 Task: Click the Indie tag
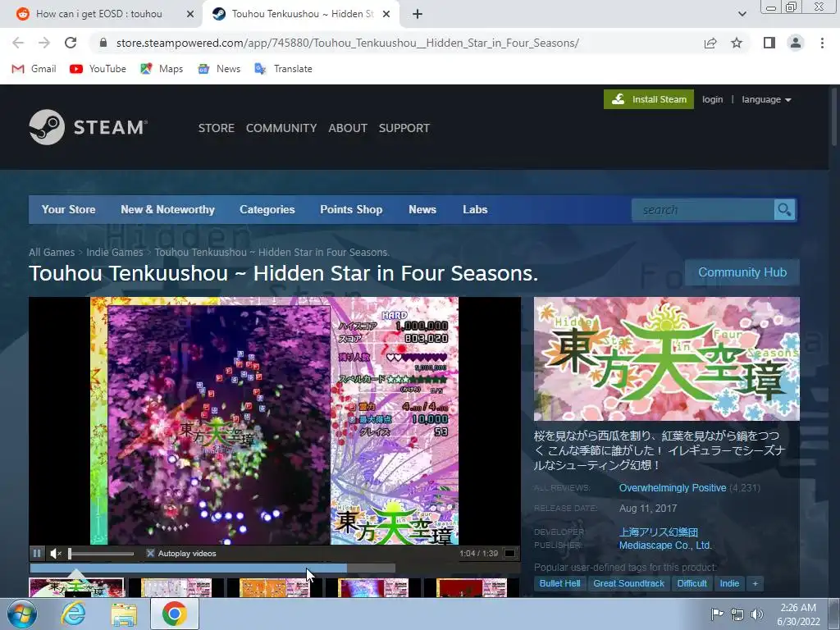point(729,583)
